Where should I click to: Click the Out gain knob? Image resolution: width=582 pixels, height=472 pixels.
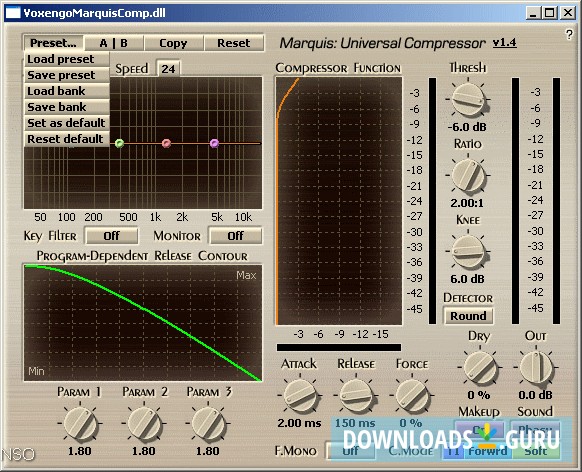[x=536, y=368]
